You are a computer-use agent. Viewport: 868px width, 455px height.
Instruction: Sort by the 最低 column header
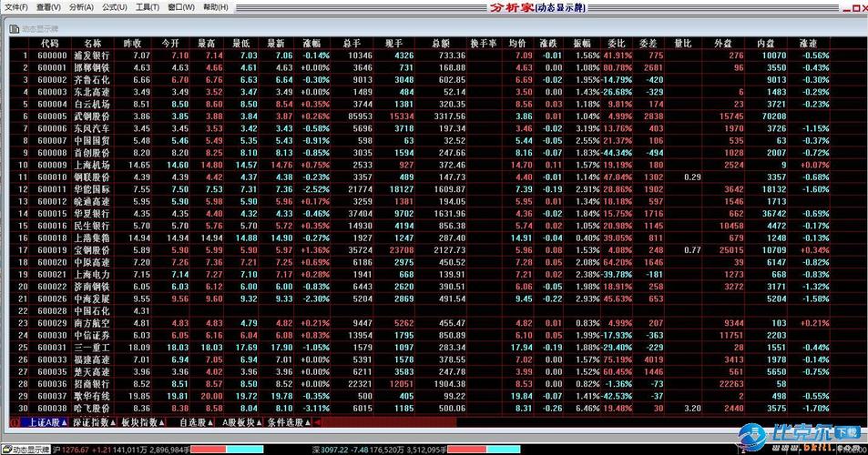pyautogui.click(x=240, y=43)
